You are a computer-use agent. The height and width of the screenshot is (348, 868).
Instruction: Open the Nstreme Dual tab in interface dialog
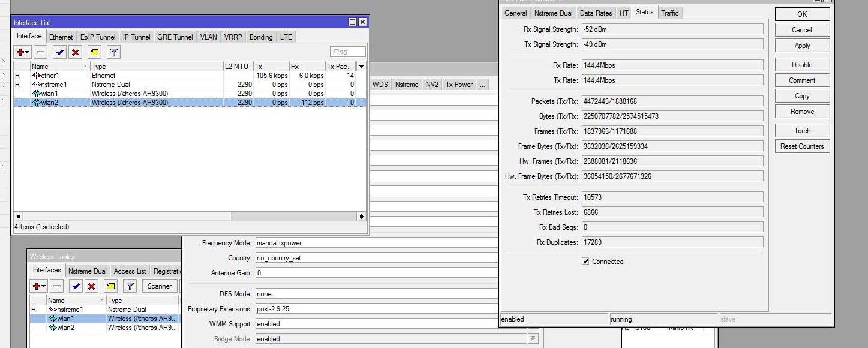[554, 13]
